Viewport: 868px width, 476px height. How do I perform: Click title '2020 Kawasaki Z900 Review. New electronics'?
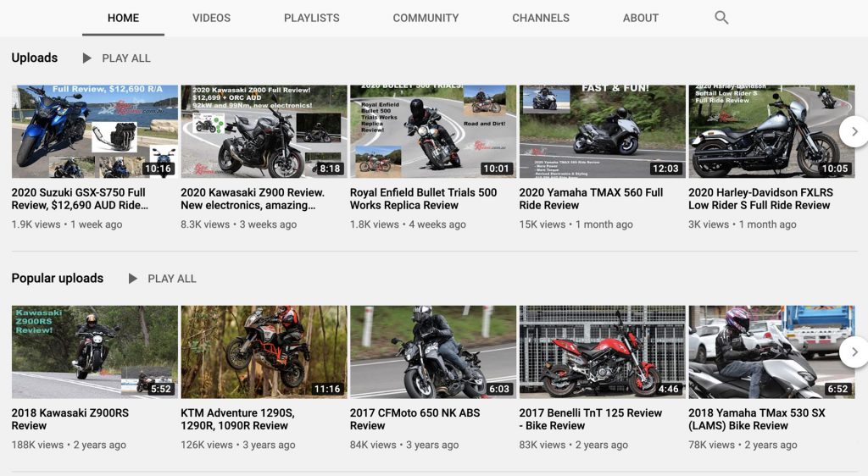253,199
